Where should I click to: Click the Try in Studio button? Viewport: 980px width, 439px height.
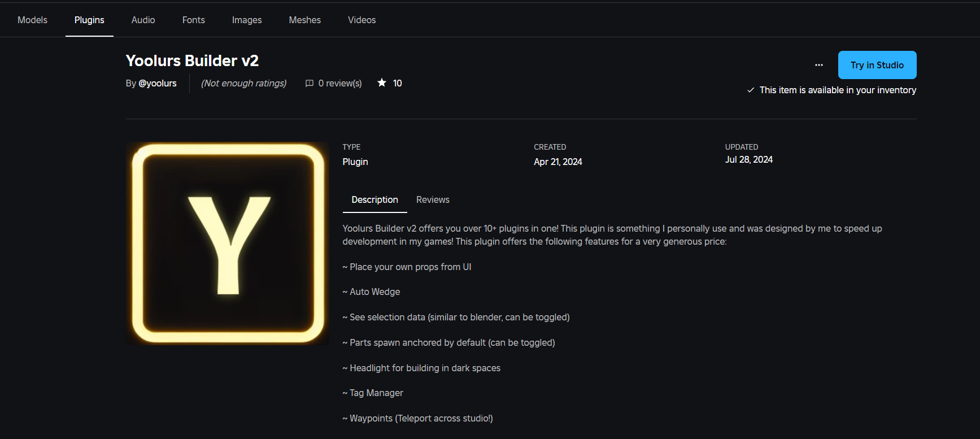coord(877,65)
